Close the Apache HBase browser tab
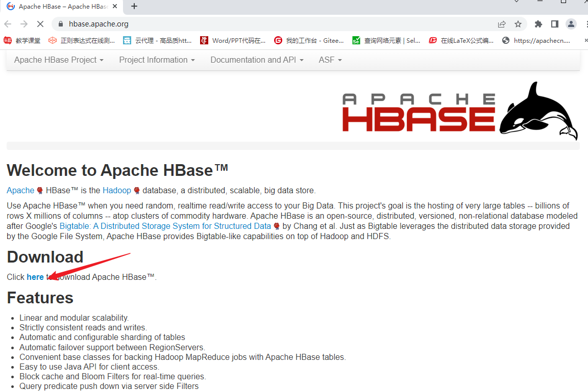 115,6
